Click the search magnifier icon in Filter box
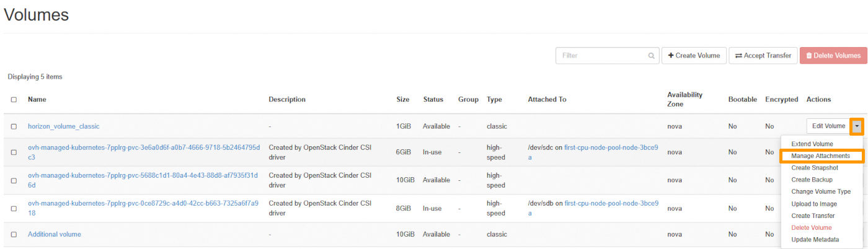The width and height of the screenshot is (868, 249). [651, 56]
